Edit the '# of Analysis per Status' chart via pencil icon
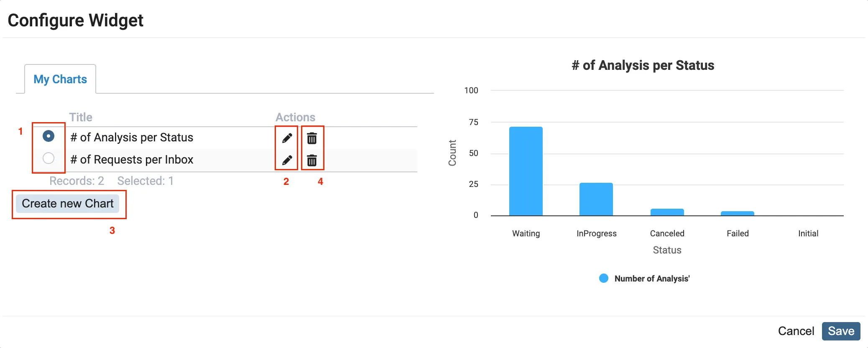Screen dimensions: 868x348 coord(288,138)
